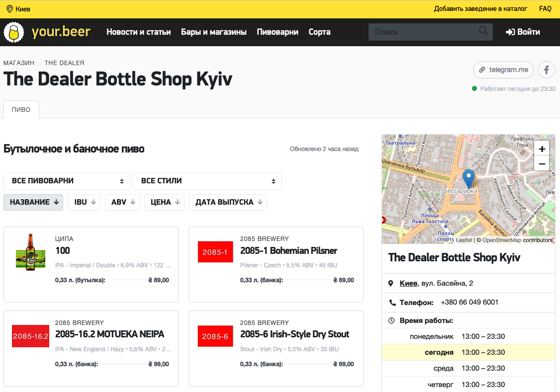560x392 pixels.
Task: Sort beers by ABV
Action: click(x=122, y=202)
